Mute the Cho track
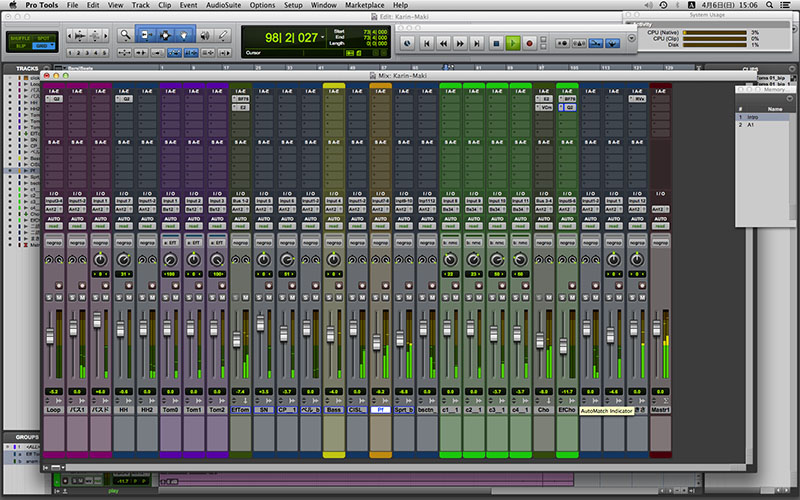800x500 pixels. (x=549, y=297)
